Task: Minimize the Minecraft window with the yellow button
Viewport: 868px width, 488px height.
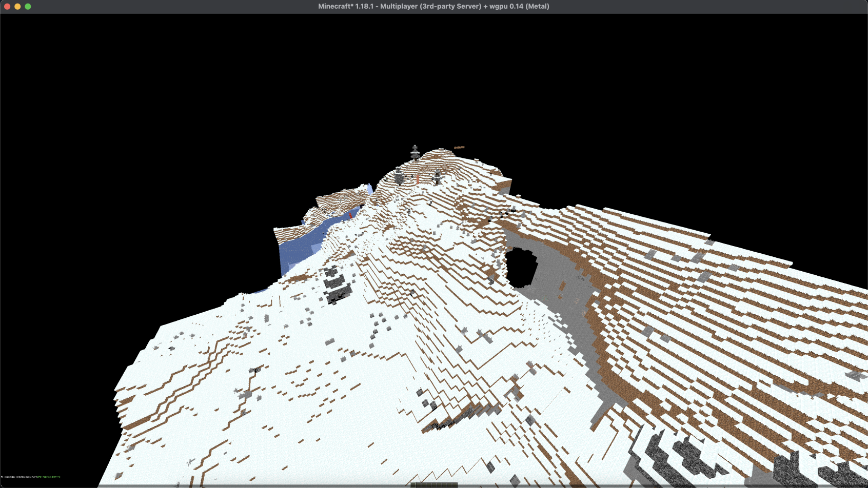Action: tap(17, 7)
